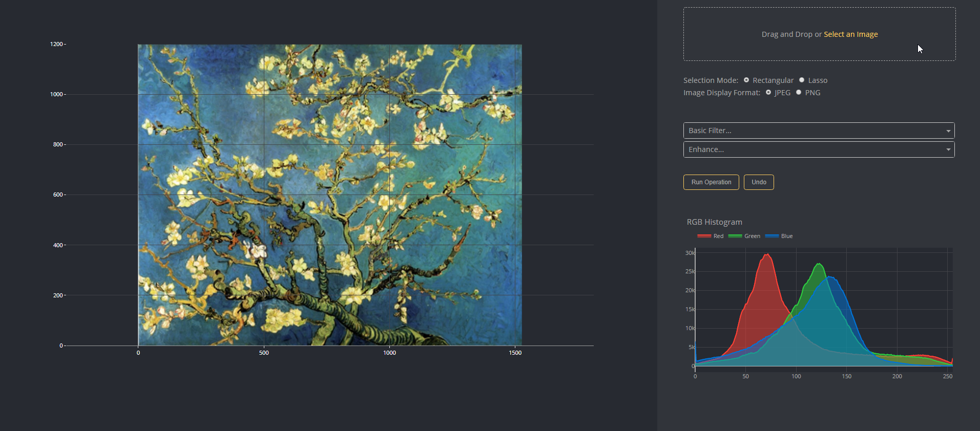The image size is (980, 431).
Task: Click the 1500 tick on image x-axis
Action: (x=515, y=353)
